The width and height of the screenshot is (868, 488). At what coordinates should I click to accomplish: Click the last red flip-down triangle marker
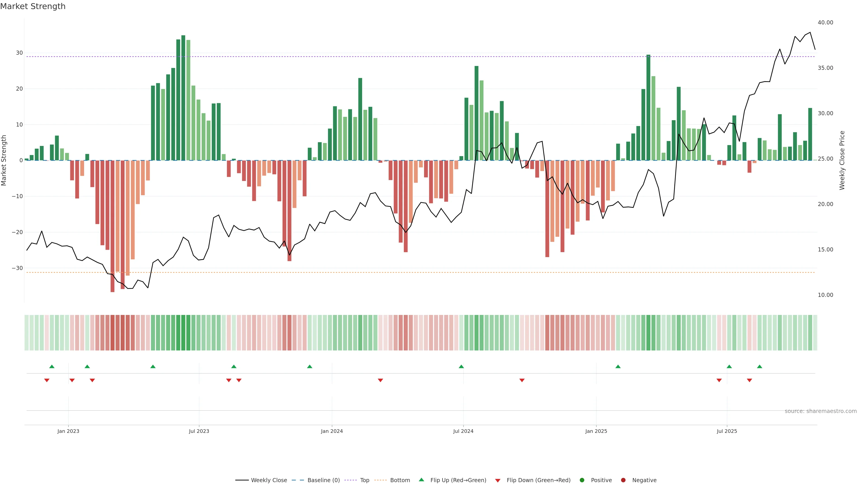pos(749,380)
